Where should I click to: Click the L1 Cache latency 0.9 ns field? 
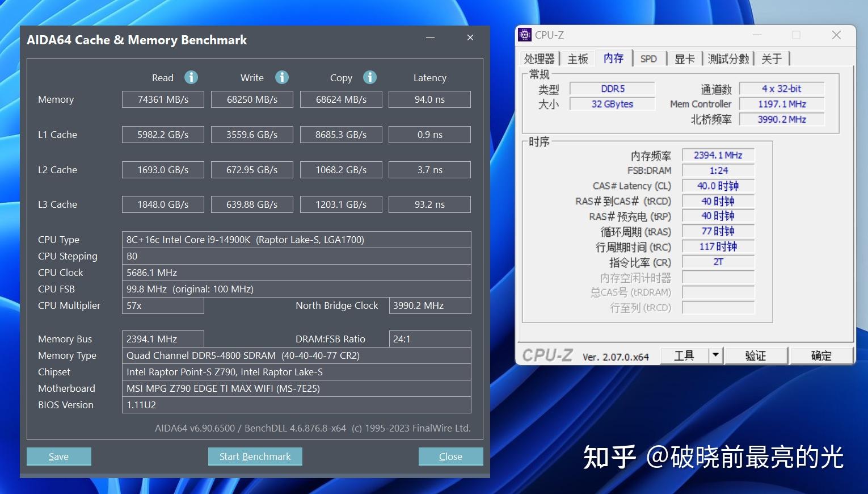click(429, 135)
